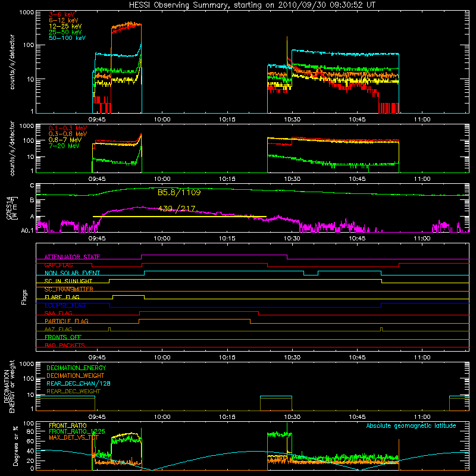Click the DECIMATION_WEIGHT legend entry
Viewport: 476px width, 476px height.
[76, 375]
